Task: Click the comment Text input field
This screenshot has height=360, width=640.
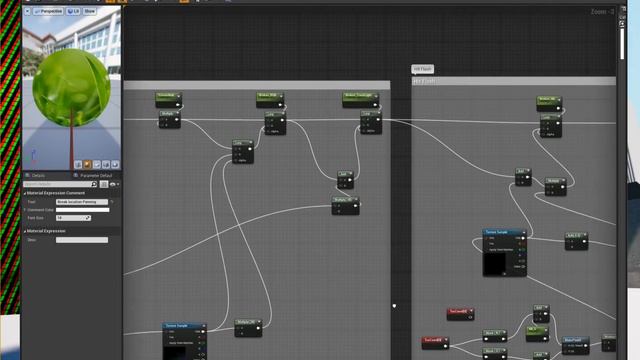Action: 82,202
